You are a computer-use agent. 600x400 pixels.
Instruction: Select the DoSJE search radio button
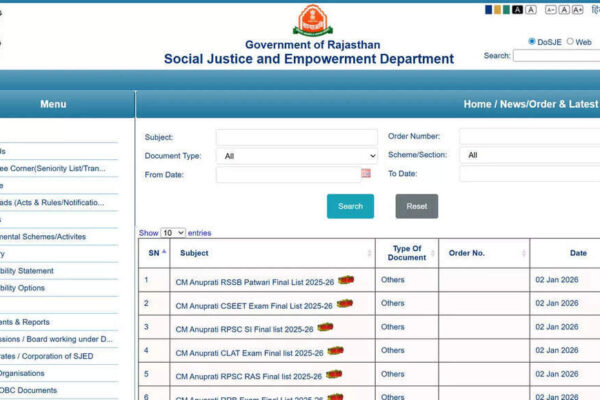coord(532,41)
